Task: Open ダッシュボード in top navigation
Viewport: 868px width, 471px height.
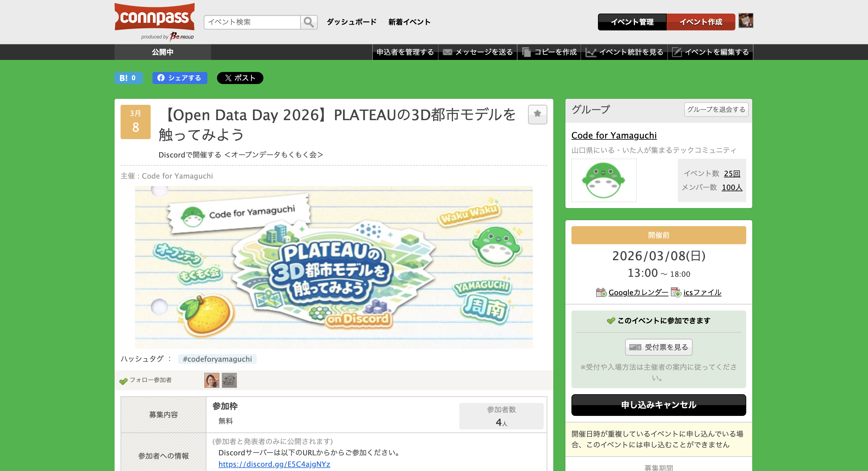Action: click(351, 22)
